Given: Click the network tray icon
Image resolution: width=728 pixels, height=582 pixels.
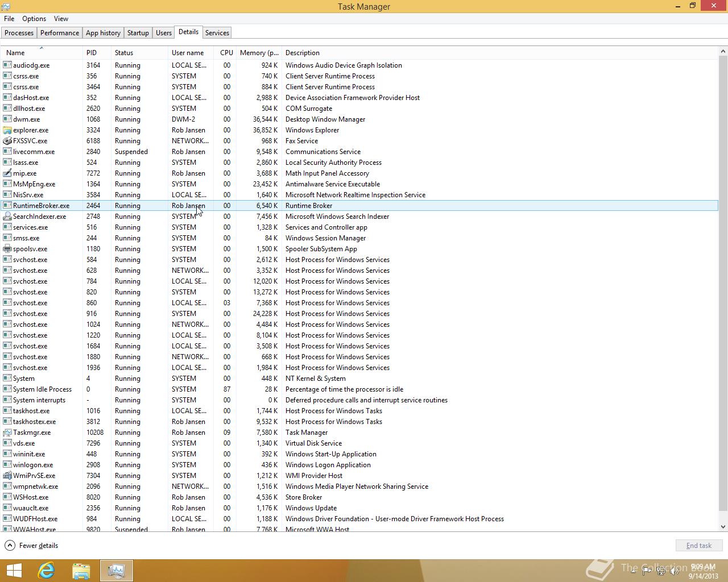Looking at the screenshot, I should click(661, 571).
